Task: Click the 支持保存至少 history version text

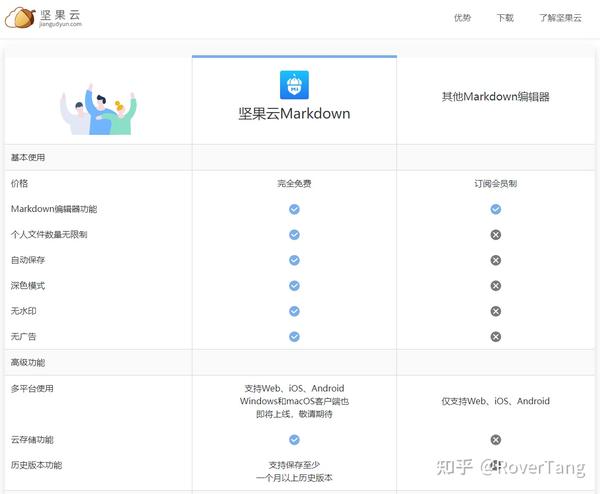Action: [294, 465]
